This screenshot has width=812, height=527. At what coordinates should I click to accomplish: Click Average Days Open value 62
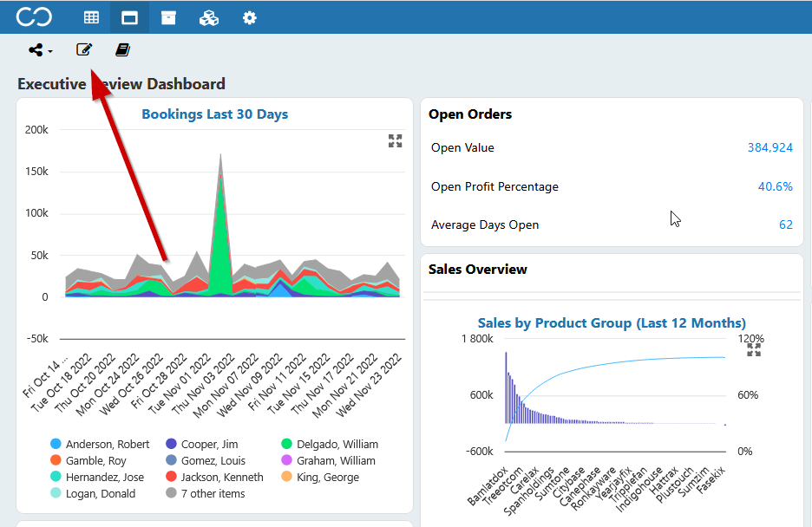(786, 224)
